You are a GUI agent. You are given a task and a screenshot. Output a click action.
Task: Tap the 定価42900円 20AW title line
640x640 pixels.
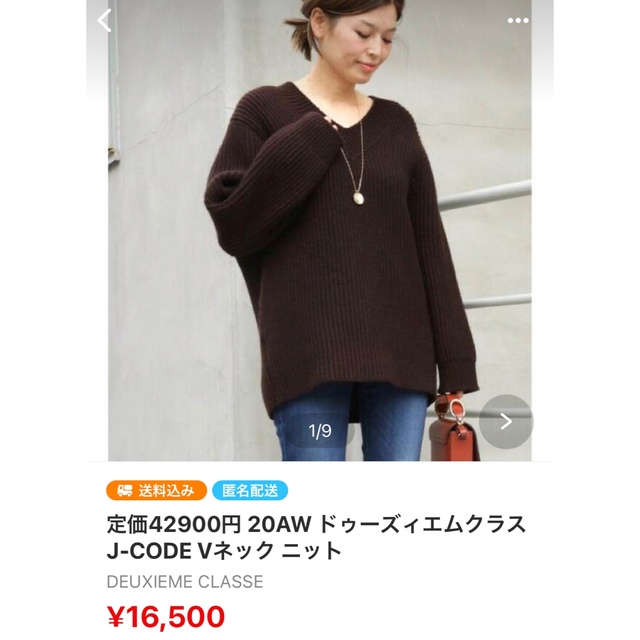tap(209, 524)
